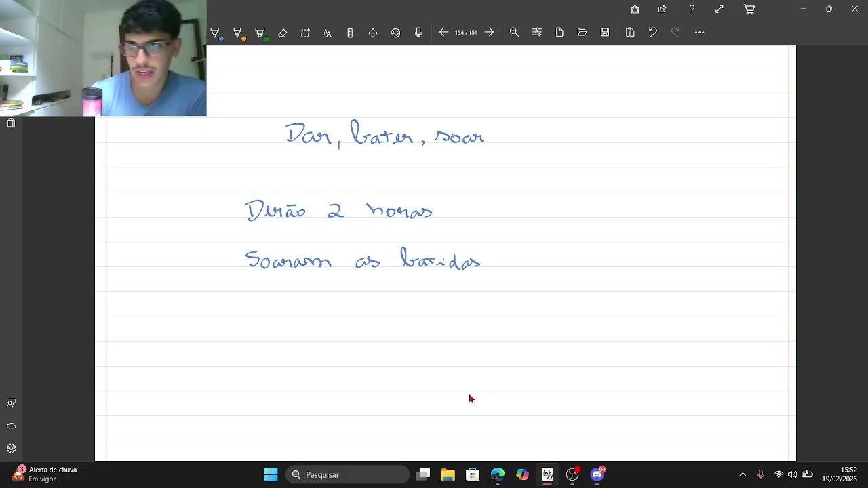The image size is (868, 488).
Task: Select the blue pen tool
Action: [216, 33]
